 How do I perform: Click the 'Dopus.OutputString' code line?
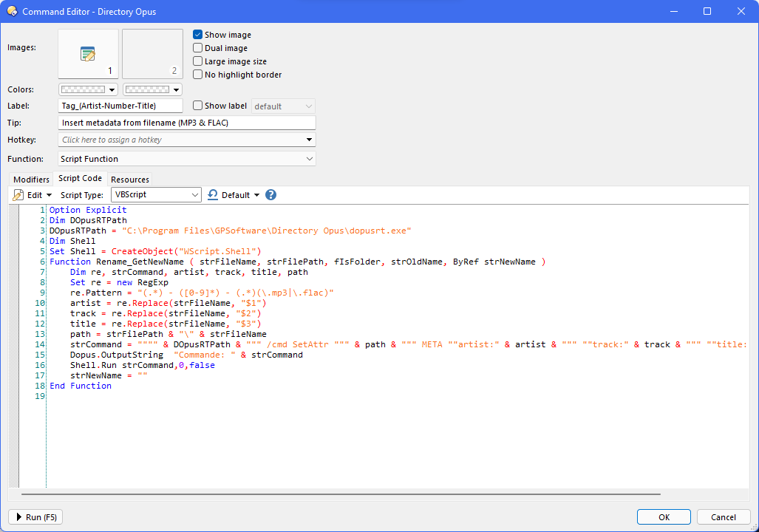coord(186,355)
